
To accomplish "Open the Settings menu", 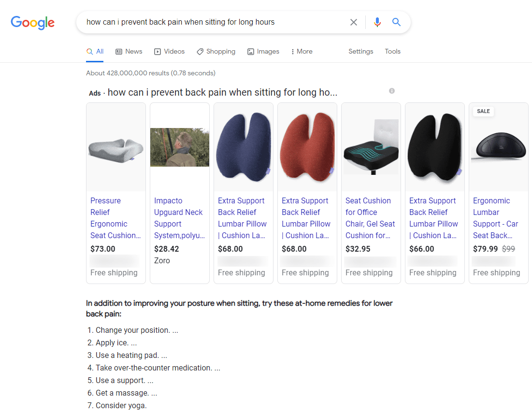I will click(360, 52).
